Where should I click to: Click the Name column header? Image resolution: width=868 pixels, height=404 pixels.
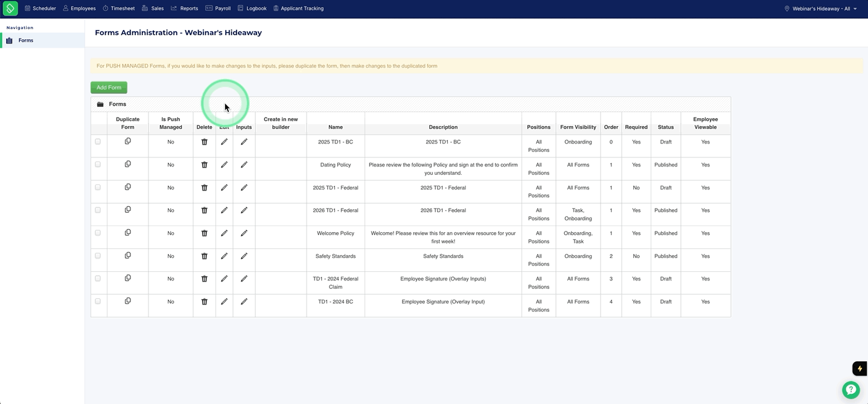point(336,127)
